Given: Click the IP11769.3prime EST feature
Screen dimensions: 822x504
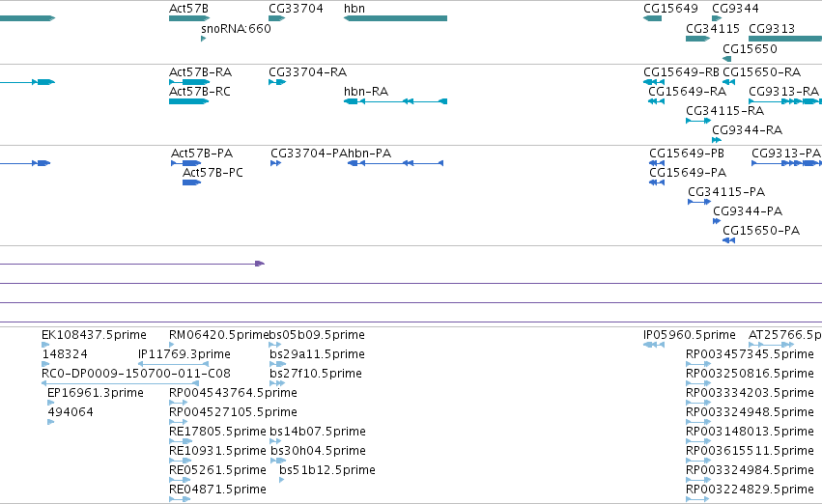Looking at the screenshot, I should tap(173, 364).
